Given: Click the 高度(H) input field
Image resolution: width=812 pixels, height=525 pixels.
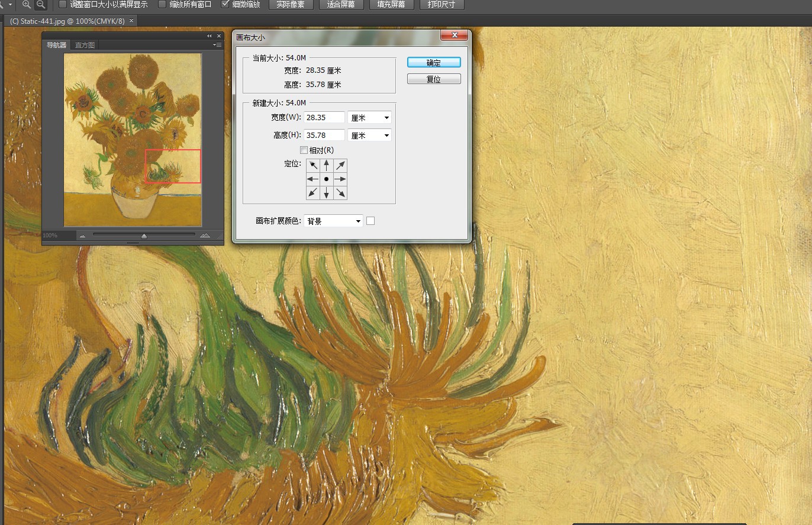Looking at the screenshot, I should click(x=324, y=136).
